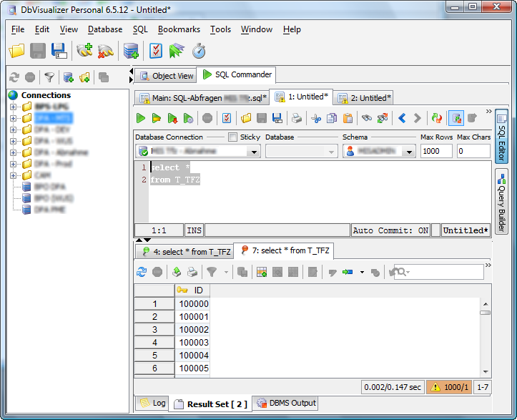Switch to the 2: Untitled* editor tab
The height and width of the screenshot is (420, 517).
click(364, 98)
